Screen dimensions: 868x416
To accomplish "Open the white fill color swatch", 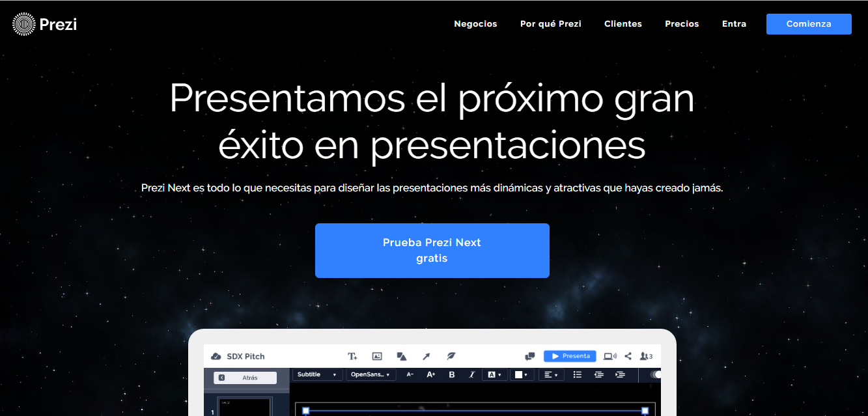I will (x=522, y=375).
